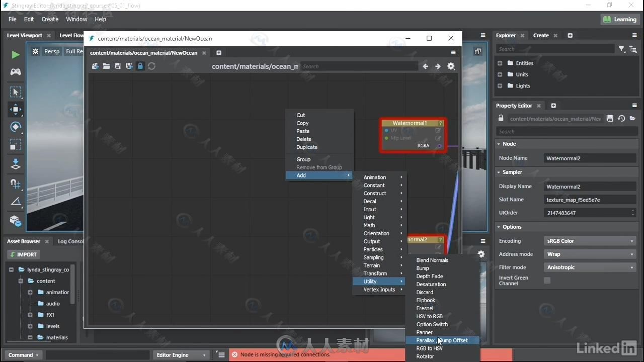
Task: Toggle the Learning mode button
Action: tap(620, 19)
